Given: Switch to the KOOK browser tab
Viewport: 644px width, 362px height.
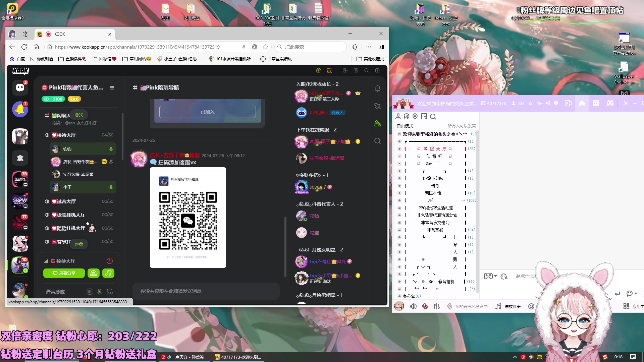Looking at the screenshot, I should [x=74, y=34].
